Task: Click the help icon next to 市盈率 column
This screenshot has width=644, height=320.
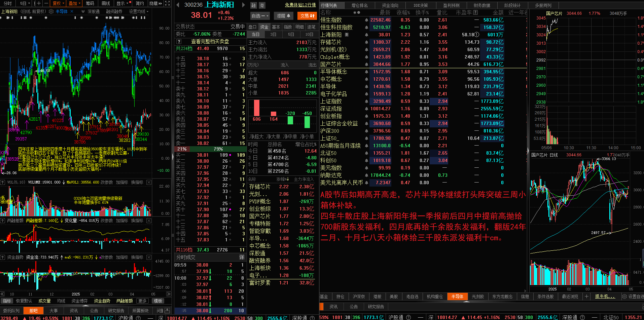Action: point(475,12)
